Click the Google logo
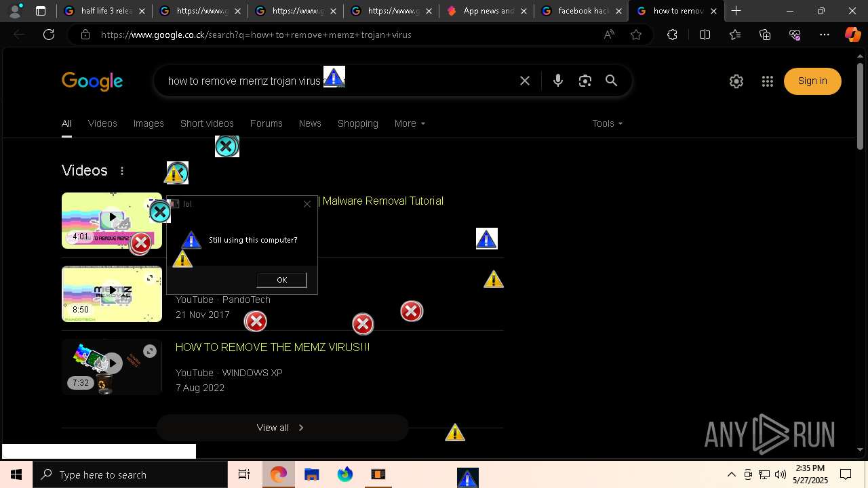The height and width of the screenshot is (488, 868). click(x=92, y=81)
